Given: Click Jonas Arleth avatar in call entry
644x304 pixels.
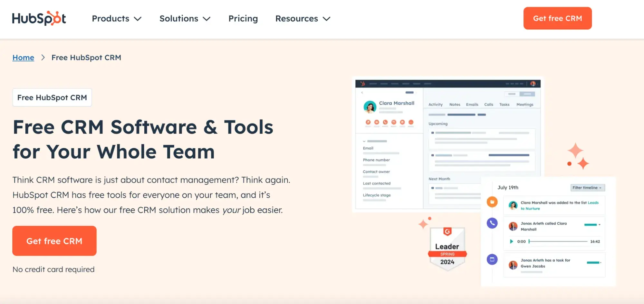Looking at the screenshot, I should (x=513, y=226).
